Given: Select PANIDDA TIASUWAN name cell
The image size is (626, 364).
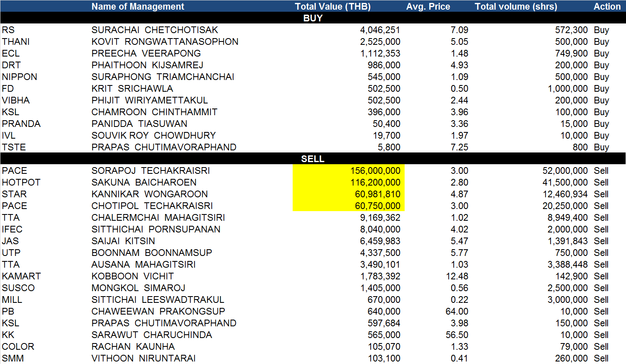Looking at the screenshot, I should [x=139, y=124].
